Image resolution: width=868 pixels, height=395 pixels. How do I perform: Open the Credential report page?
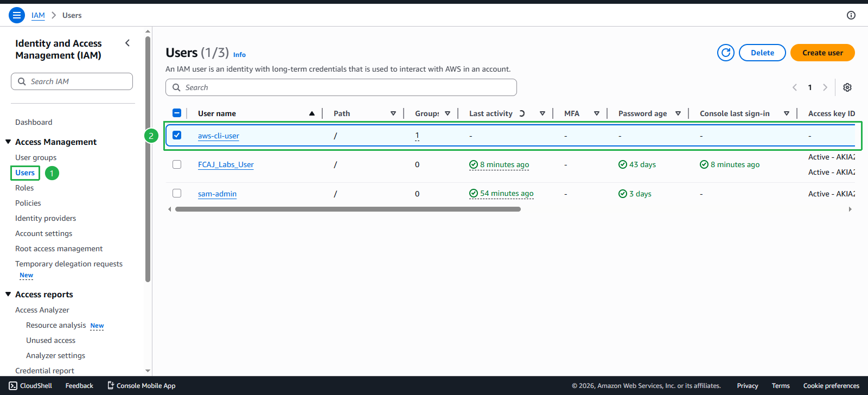click(44, 371)
